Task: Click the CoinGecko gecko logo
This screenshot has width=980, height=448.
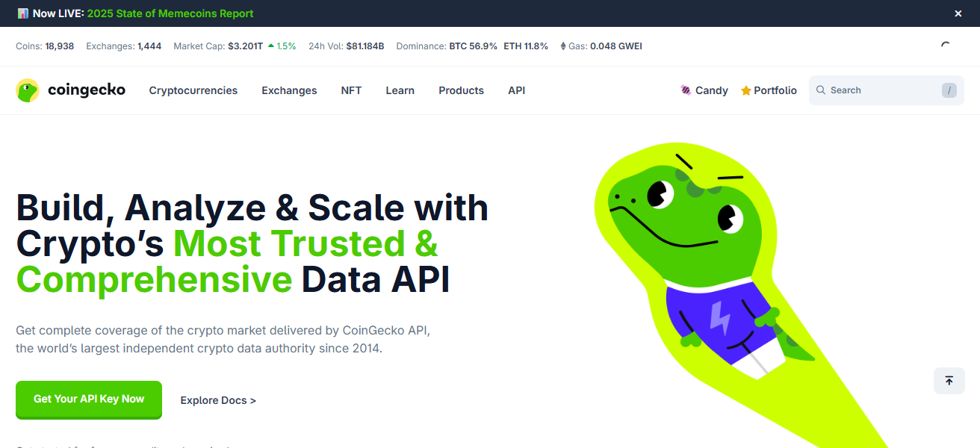Action: pyautogui.click(x=27, y=90)
